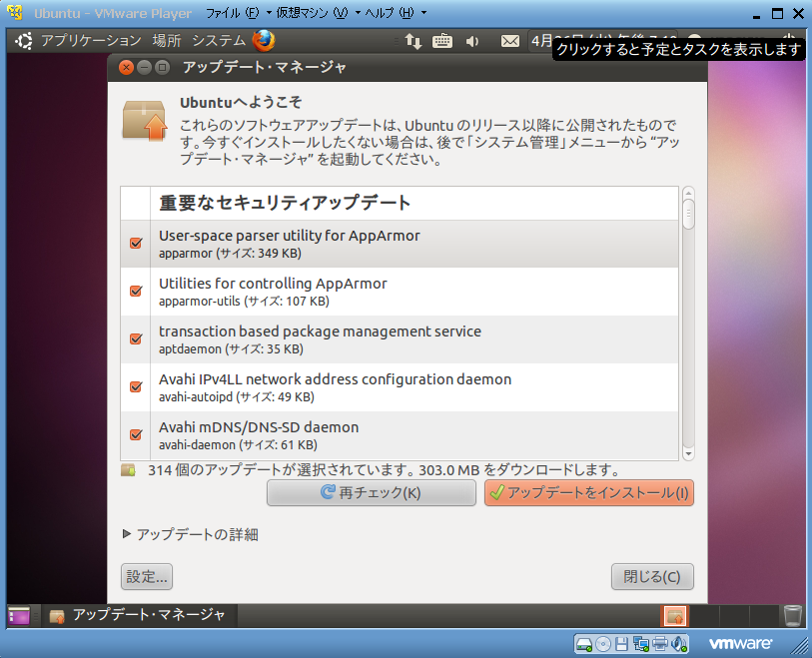
Task: Open the sound volume indicator
Action: pos(471,41)
